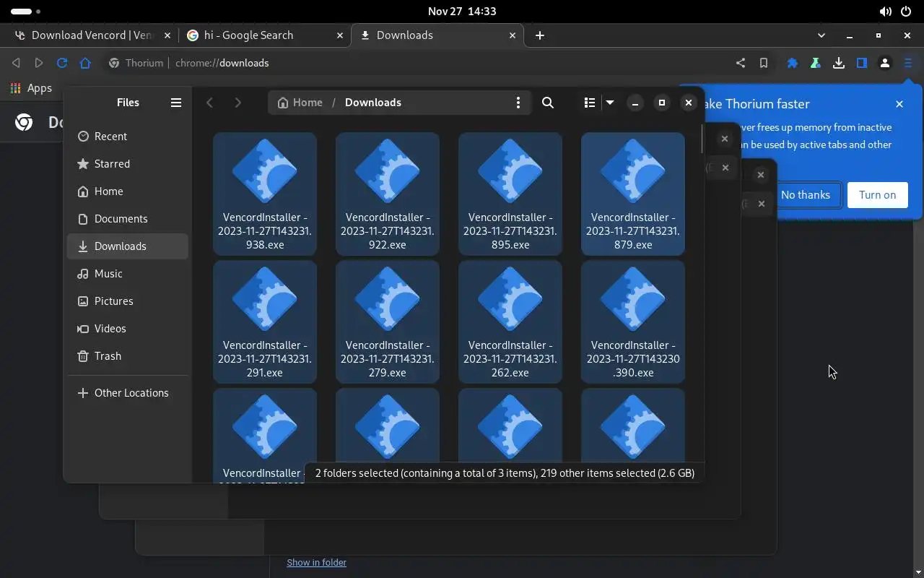
Task: Open the power system menu
Action: pyautogui.click(x=906, y=12)
